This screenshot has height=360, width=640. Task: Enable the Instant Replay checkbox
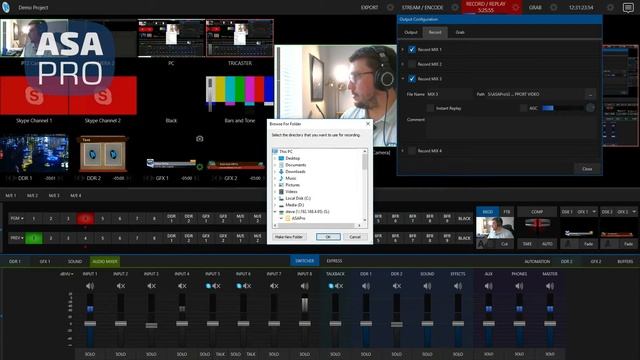430,108
